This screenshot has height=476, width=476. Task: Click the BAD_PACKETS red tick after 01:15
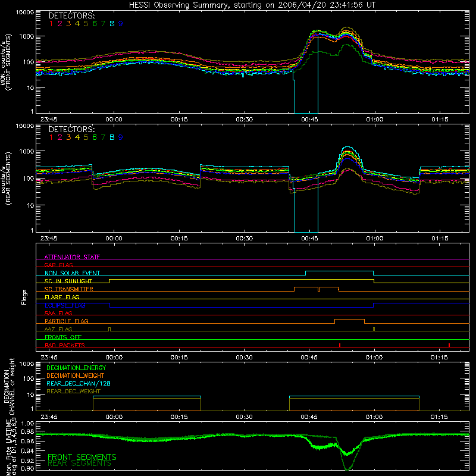tap(449, 345)
